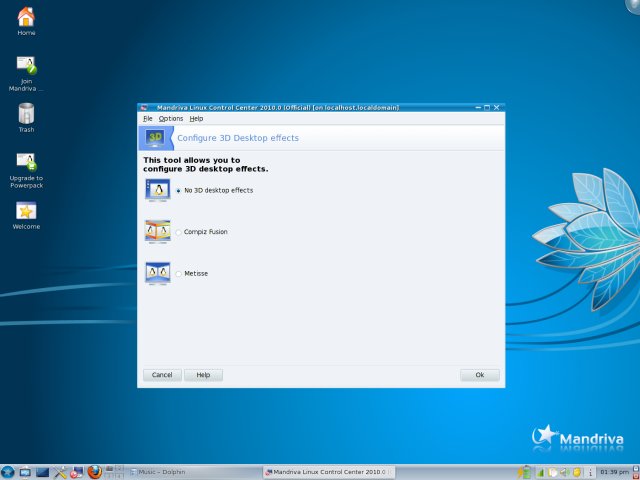Click the Help button at bottom
Image resolution: width=640 pixels, height=480 pixels.
(203, 375)
